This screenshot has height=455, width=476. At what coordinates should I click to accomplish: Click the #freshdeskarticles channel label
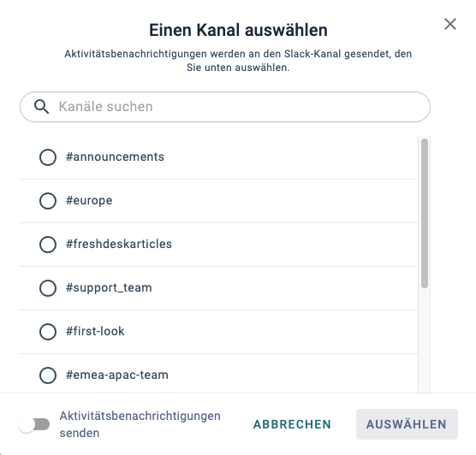119,244
